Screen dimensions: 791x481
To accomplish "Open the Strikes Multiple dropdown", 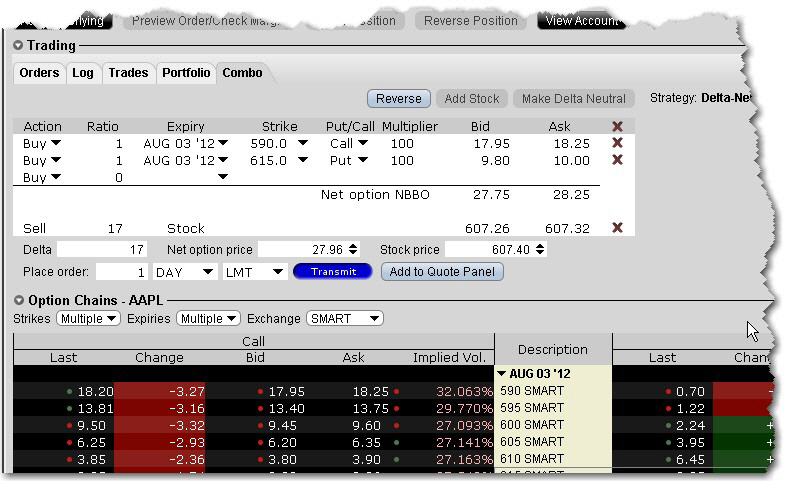I will click(88, 319).
